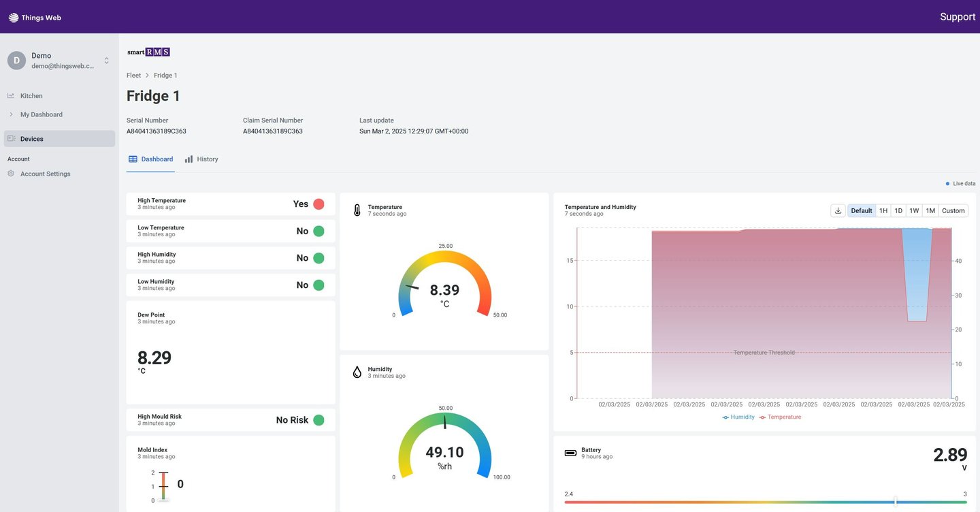The width and height of the screenshot is (980, 512).
Task: Click the Serial Number value
Action: click(x=157, y=131)
